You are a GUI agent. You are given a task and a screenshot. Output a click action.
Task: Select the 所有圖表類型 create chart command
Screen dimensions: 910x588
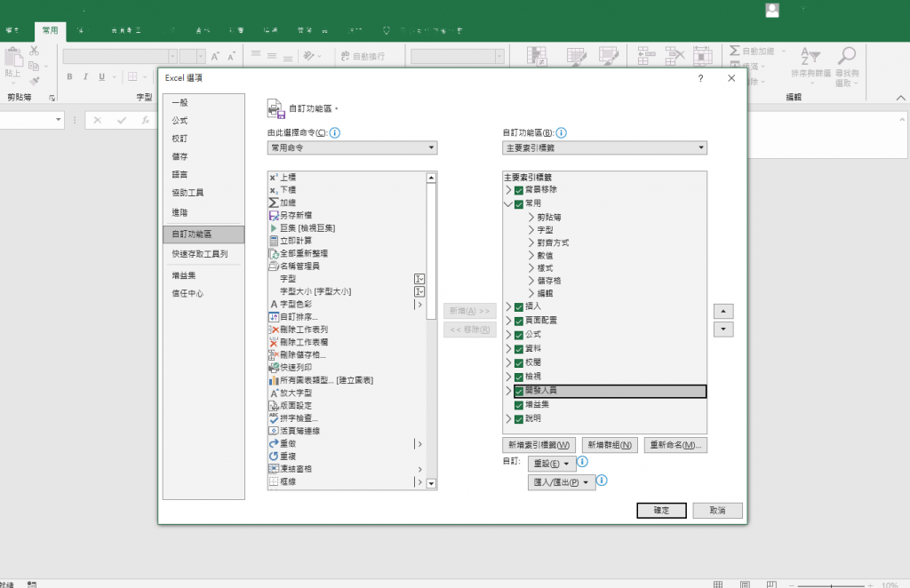point(321,380)
